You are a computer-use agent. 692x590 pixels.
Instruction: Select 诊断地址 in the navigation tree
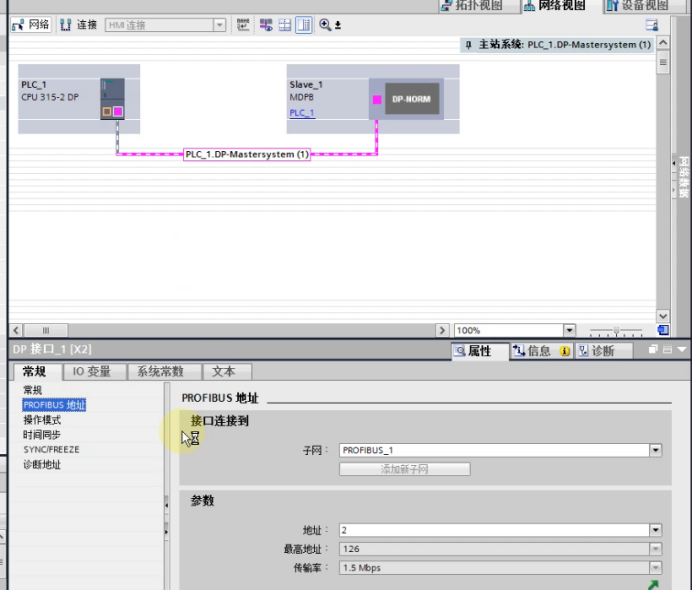coord(42,465)
